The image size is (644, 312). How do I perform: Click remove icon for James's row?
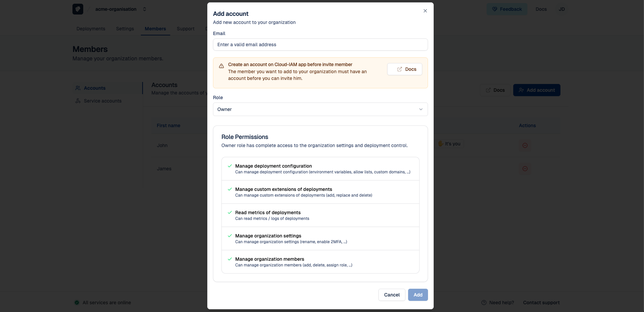coord(525,169)
